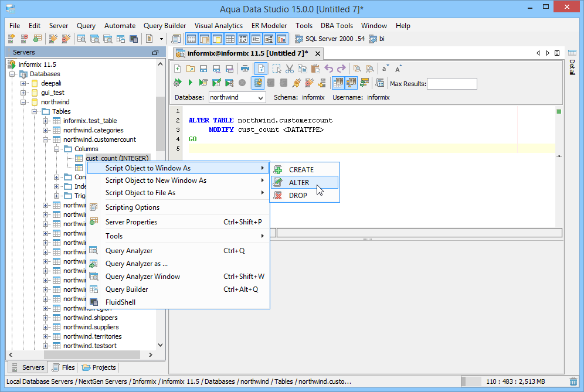Click the Cut scissors icon
Image resolution: width=584 pixels, height=392 pixels.
(290, 69)
